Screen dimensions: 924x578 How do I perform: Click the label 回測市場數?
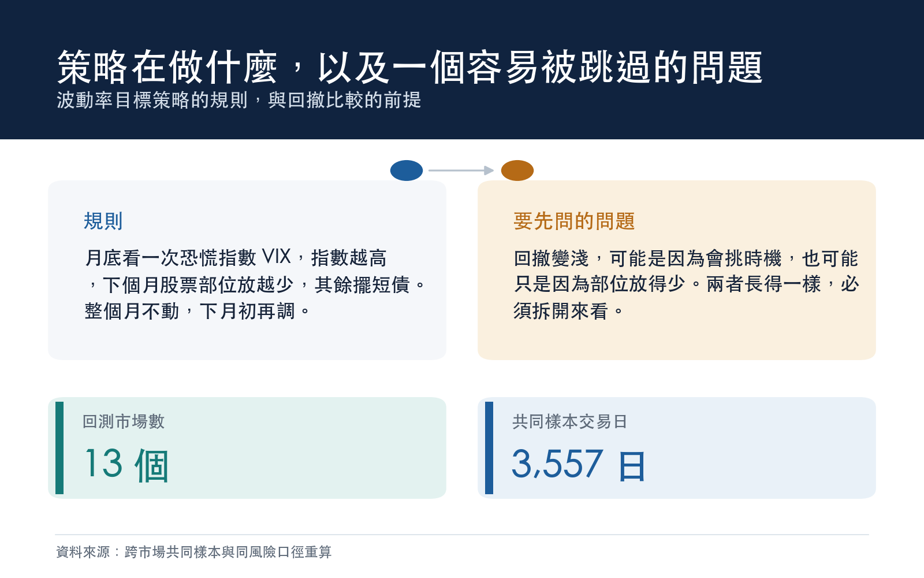coord(124,421)
